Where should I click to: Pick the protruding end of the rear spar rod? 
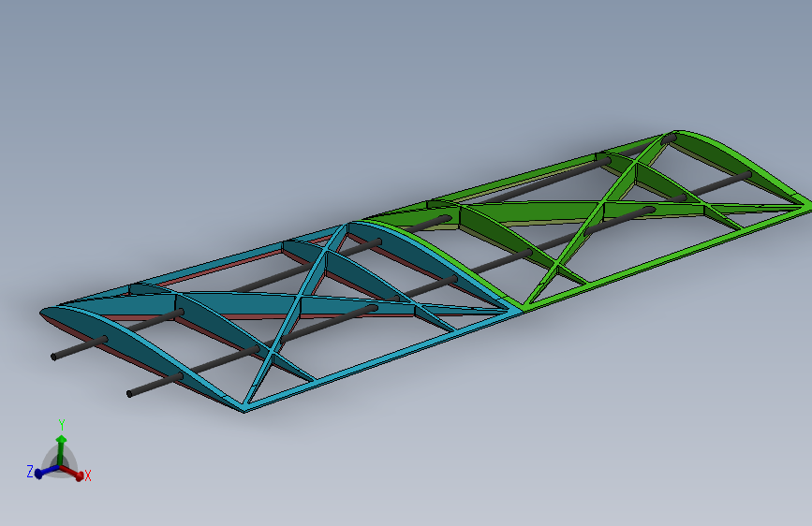(154, 385)
